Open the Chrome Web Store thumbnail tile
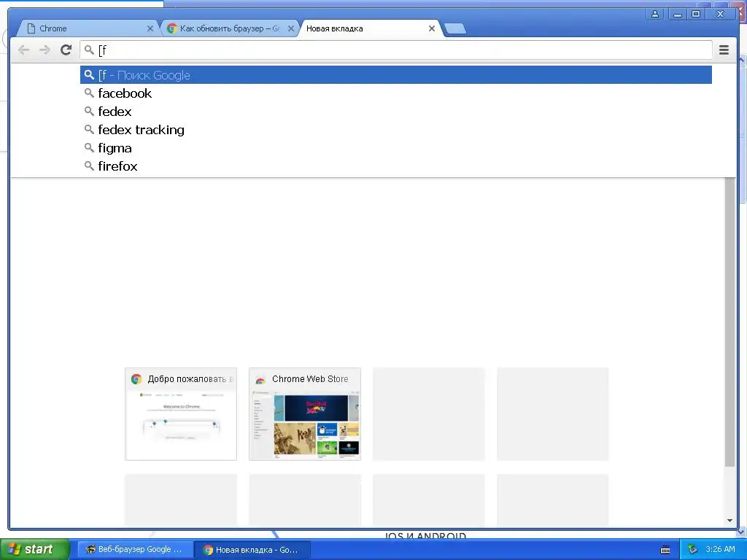747x560 pixels. click(x=305, y=414)
